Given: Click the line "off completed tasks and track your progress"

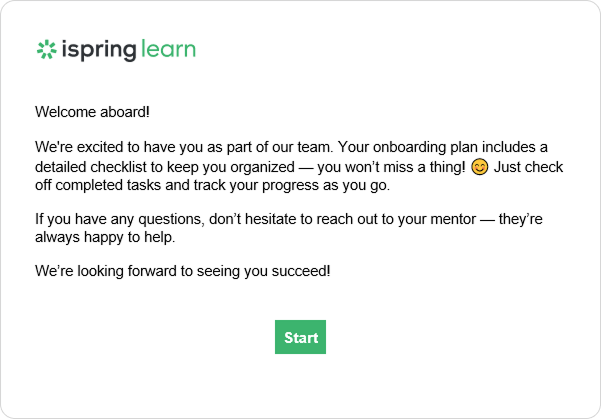Looking at the screenshot, I should point(212,185).
